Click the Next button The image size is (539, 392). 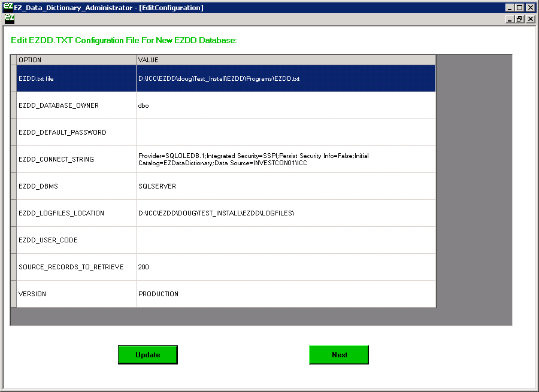click(x=339, y=355)
